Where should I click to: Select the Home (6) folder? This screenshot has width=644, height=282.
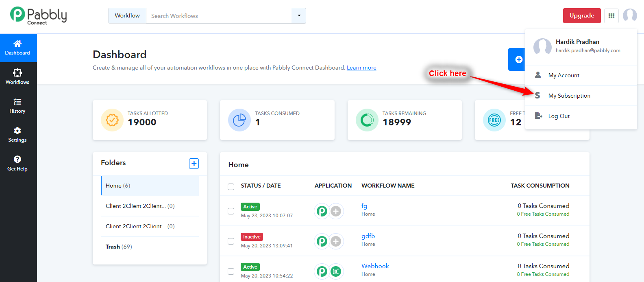point(150,186)
